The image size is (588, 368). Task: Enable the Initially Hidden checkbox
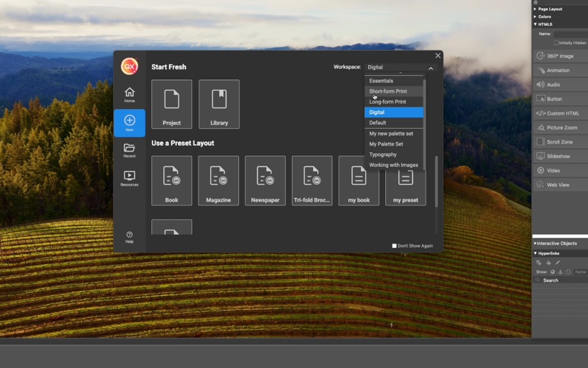tap(556, 43)
